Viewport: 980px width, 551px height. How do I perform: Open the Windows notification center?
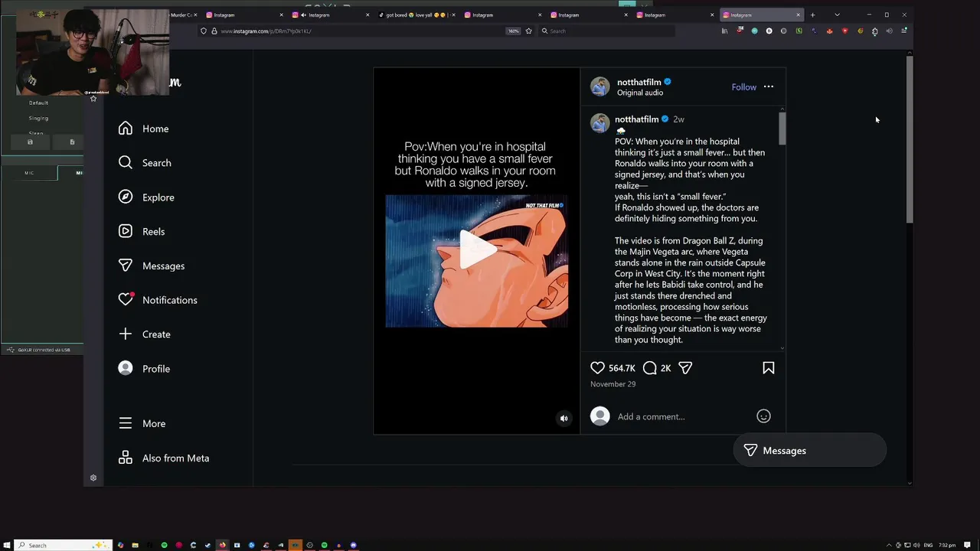tap(969, 545)
